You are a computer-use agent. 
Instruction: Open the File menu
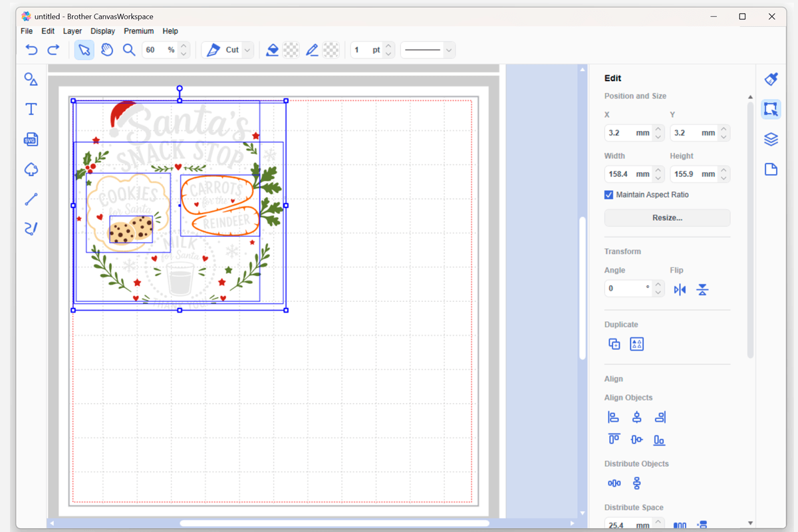pyautogui.click(x=27, y=31)
